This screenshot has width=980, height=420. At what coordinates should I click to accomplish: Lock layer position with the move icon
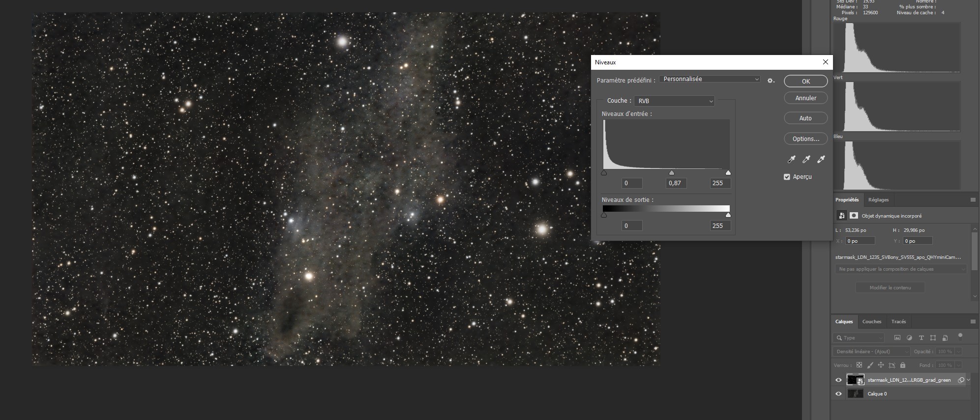[881, 365]
